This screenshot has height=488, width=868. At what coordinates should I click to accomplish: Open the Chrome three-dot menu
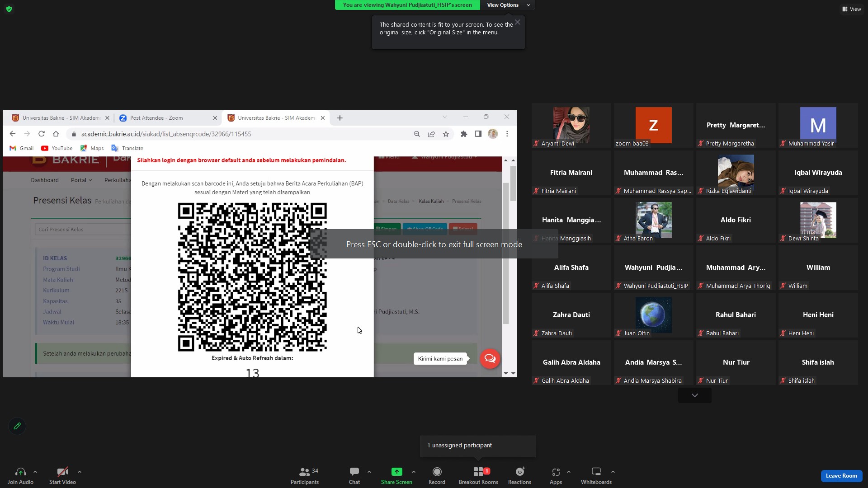[x=507, y=134]
